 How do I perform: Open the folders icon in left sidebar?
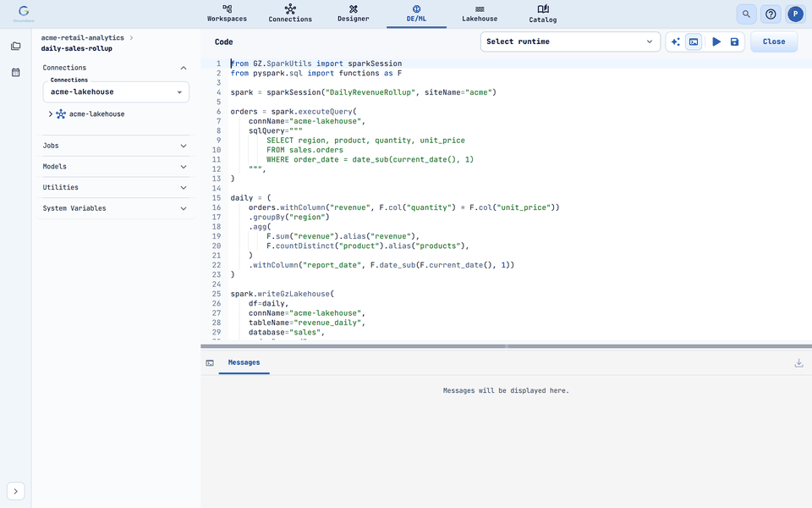[15, 46]
